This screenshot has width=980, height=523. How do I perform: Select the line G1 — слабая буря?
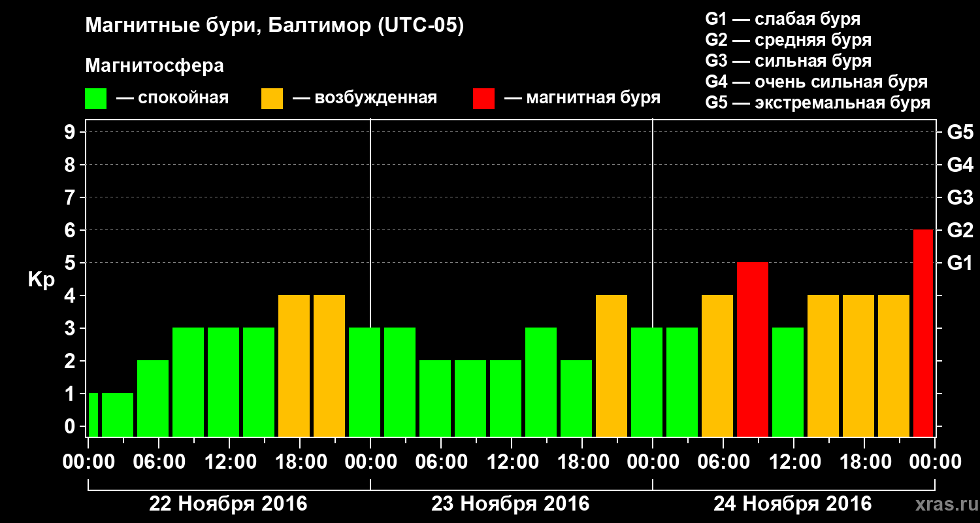pyautogui.click(x=783, y=18)
